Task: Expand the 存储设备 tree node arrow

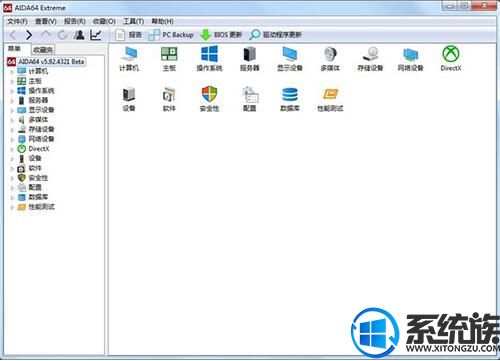Action: click(x=12, y=130)
